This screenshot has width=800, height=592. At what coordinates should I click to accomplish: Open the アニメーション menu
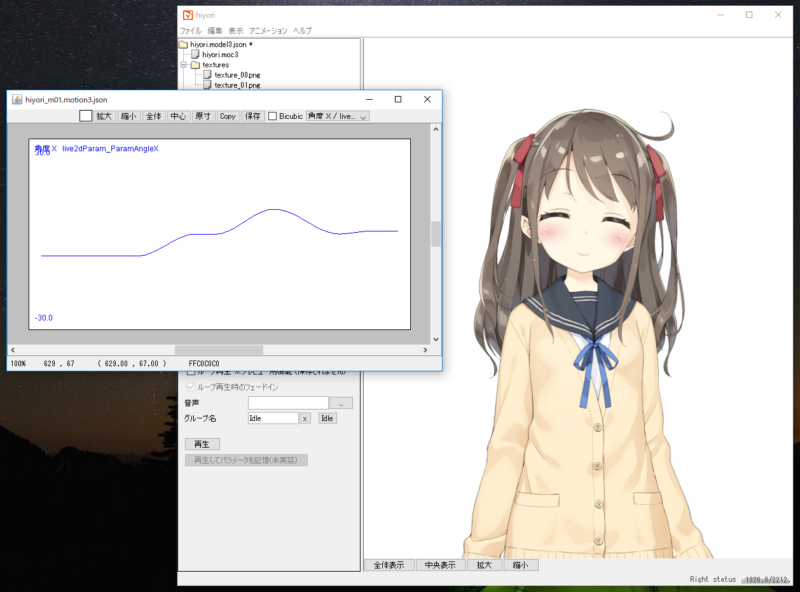point(268,31)
